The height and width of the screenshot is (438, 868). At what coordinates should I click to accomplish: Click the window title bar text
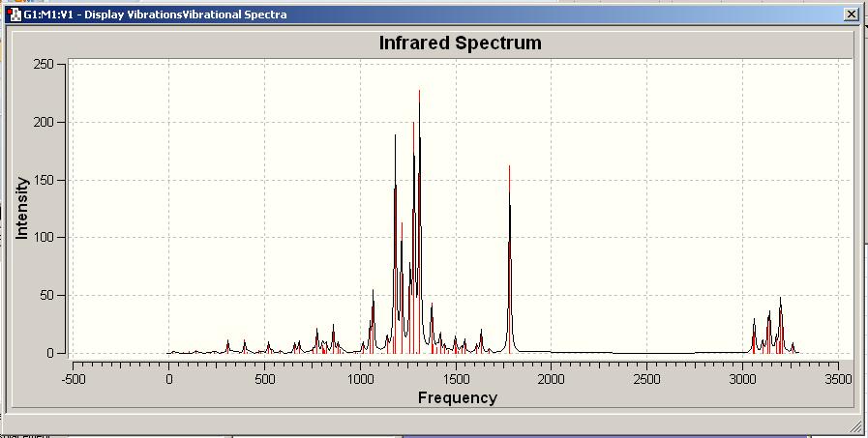click(x=155, y=15)
